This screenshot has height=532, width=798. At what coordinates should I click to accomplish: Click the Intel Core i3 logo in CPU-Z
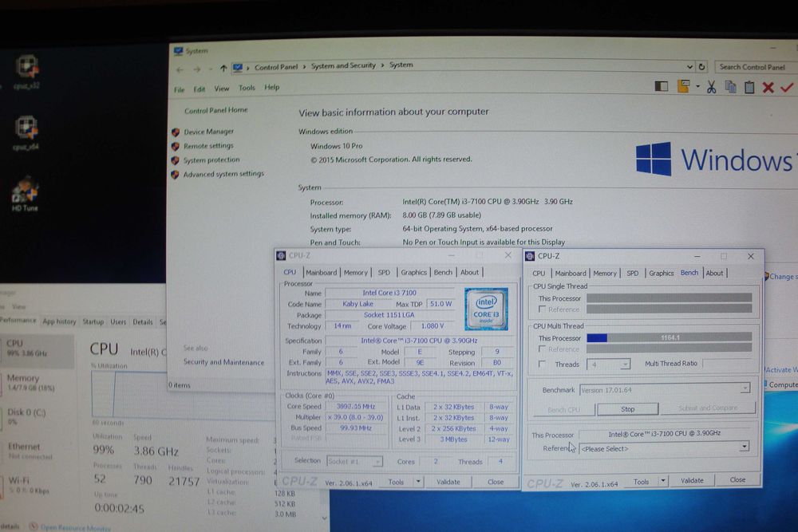pyautogui.click(x=486, y=309)
